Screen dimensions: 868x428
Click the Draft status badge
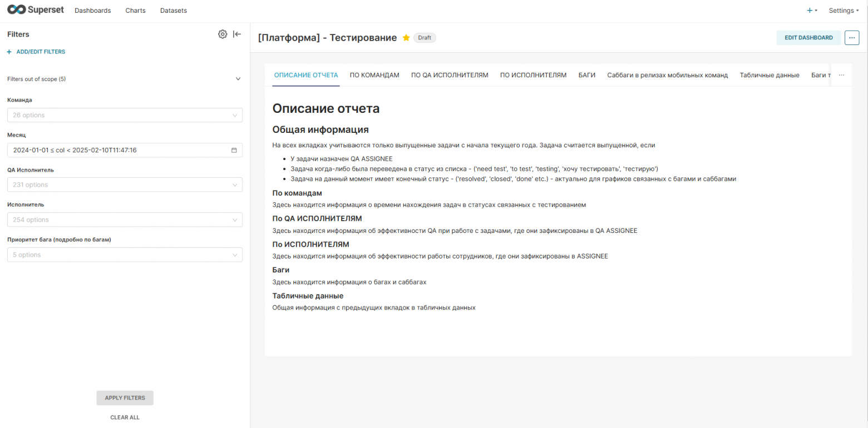pyautogui.click(x=425, y=38)
